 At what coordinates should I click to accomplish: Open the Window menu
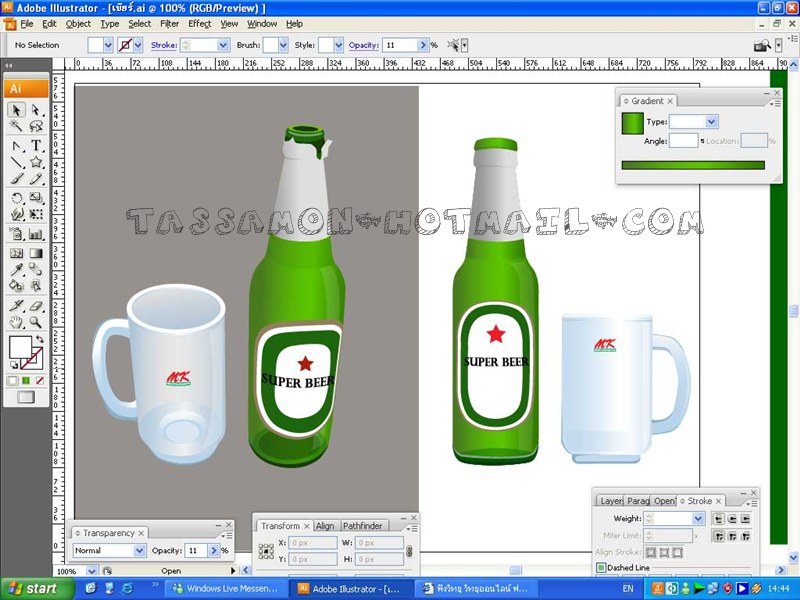pyautogui.click(x=262, y=23)
